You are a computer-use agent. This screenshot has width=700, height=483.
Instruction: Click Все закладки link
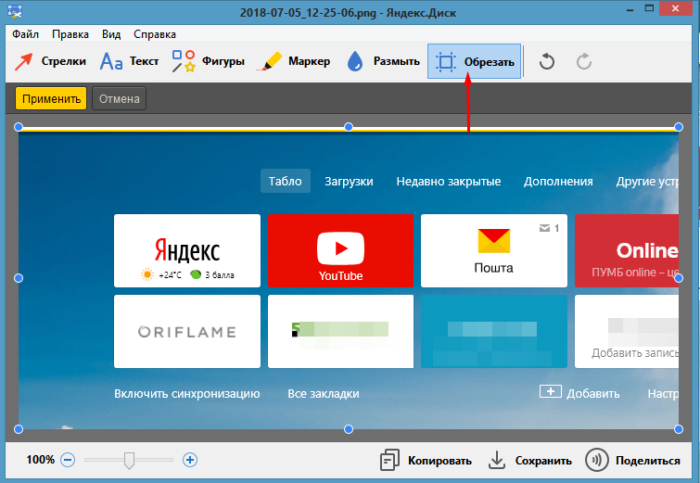tap(323, 394)
